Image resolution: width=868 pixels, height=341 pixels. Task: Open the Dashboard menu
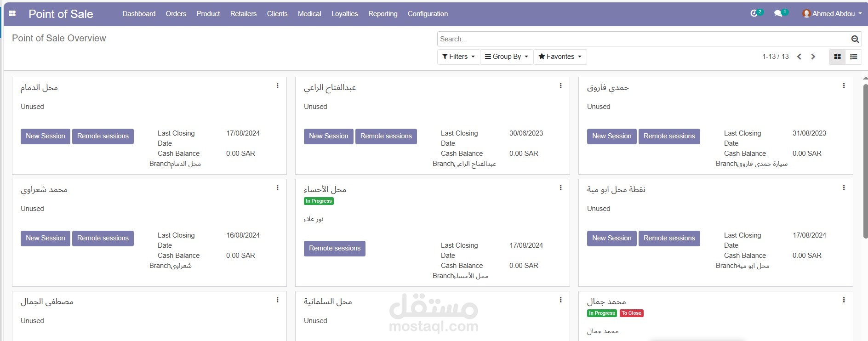[139, 14]
